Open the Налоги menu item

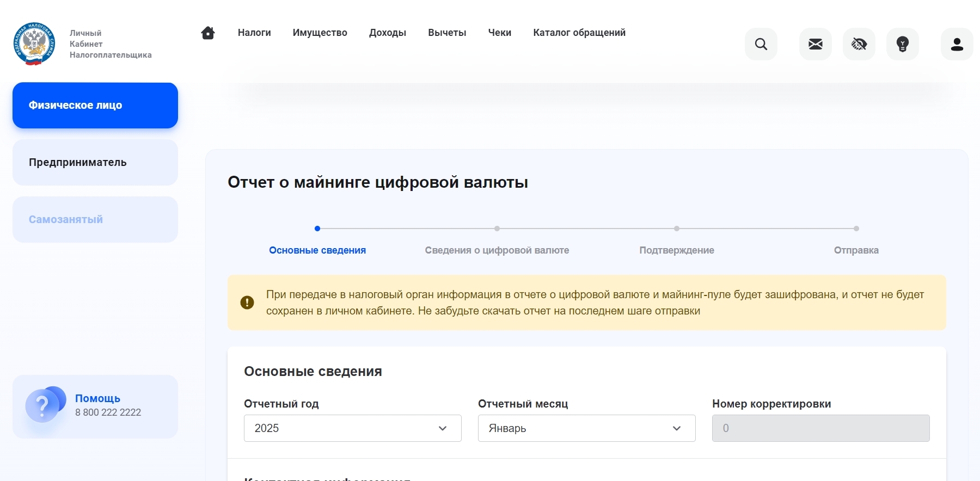[x=254, y=33]
